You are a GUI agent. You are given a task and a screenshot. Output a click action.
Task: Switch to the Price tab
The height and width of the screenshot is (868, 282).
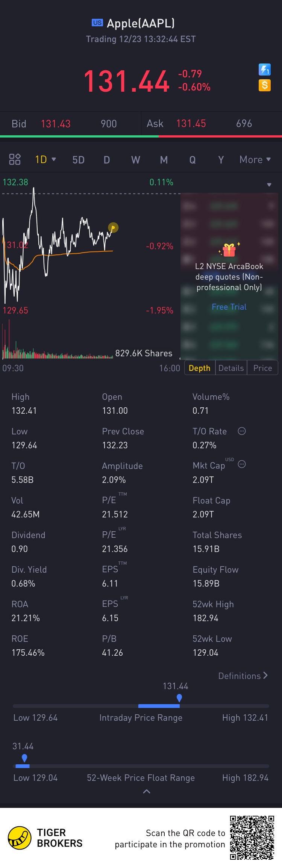tap(262, 368)
